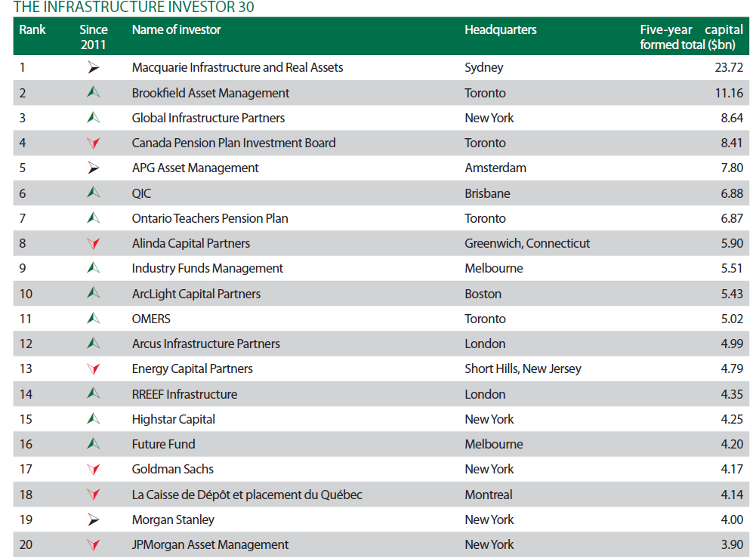Click the green up arrow for Highstar Capital
The width and height of the screenshot is (756, 558).
pyautogui.click(x=94, y=419)
